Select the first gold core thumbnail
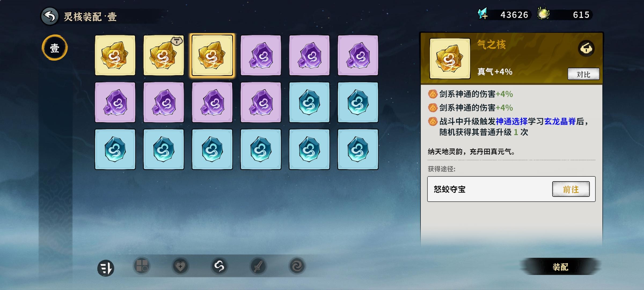Screen dimensions: 644x290 (115, 55)
